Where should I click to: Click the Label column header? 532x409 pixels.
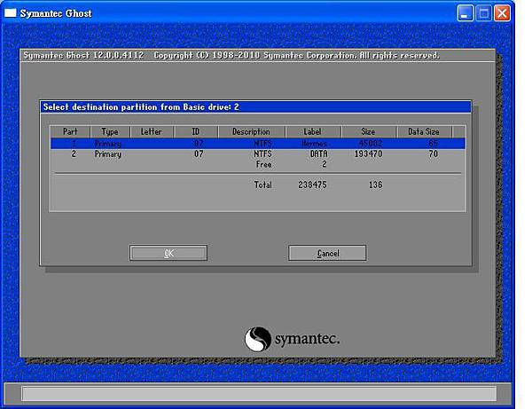coord(312,131)
